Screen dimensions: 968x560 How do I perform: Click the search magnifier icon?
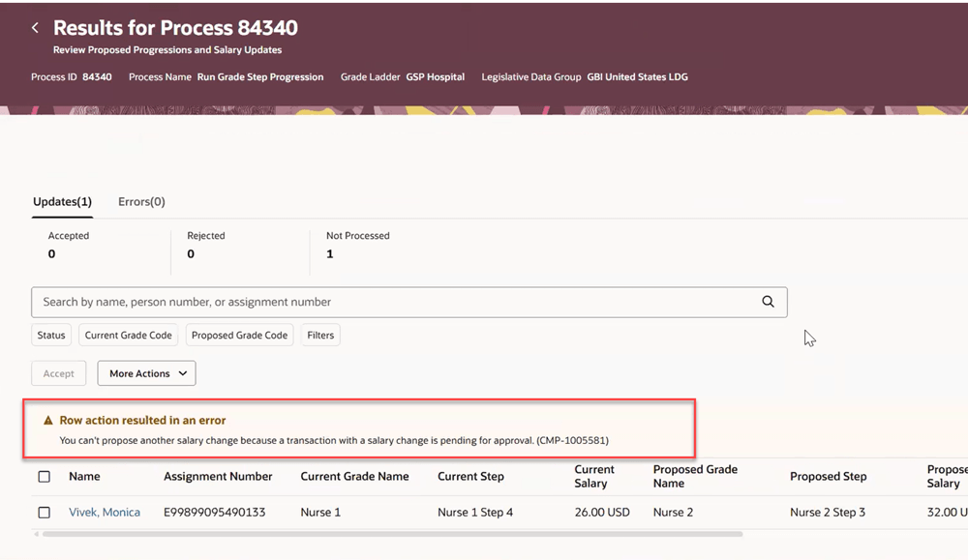point(768,302)
